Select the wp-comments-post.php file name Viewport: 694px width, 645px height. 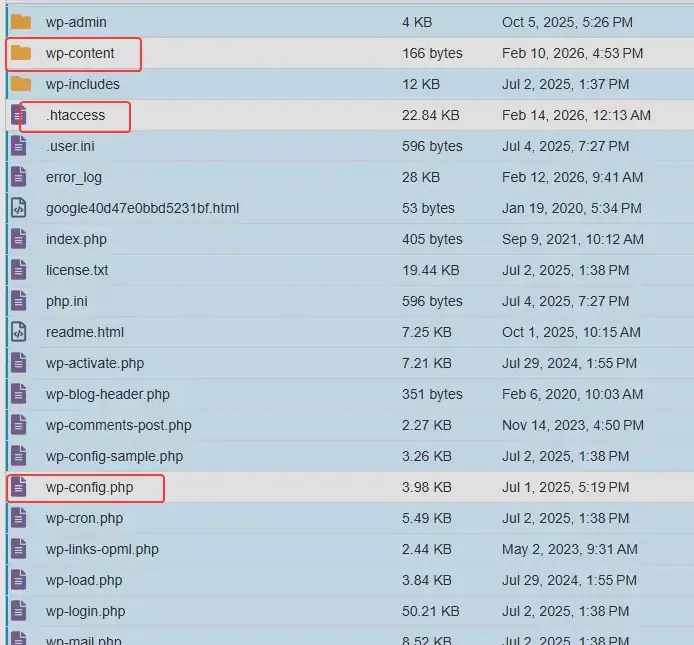pos(119,425)
